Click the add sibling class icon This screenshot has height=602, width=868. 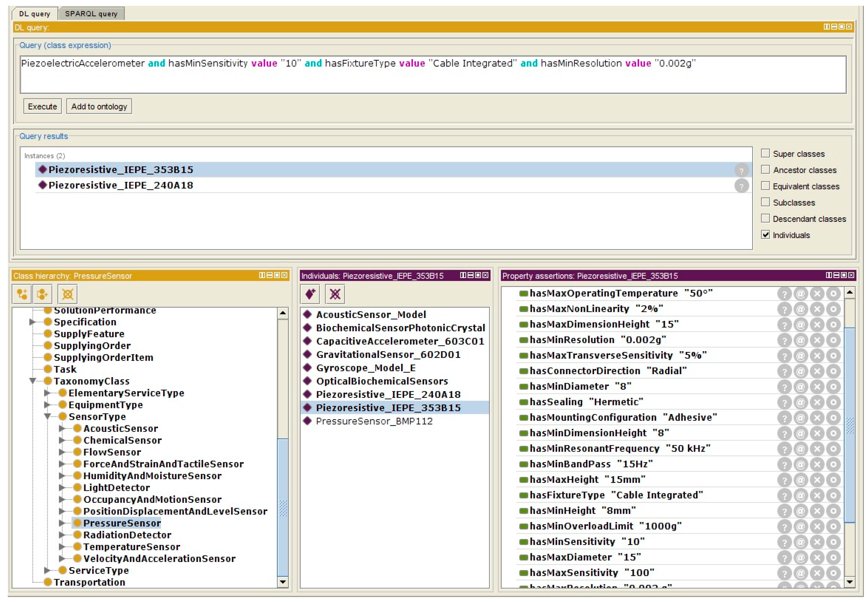click(x=42, y=294)
